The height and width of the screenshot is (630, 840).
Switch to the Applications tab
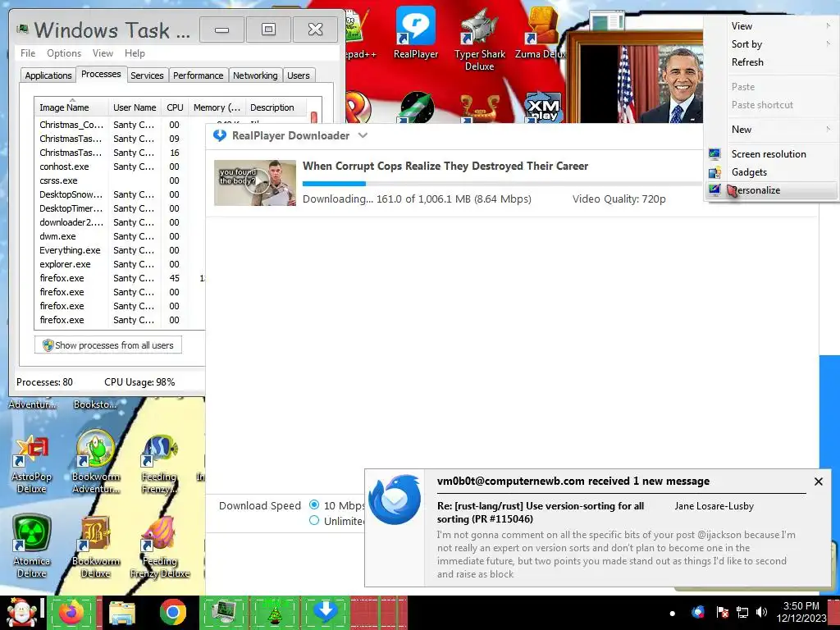click(x=48, y=75)
